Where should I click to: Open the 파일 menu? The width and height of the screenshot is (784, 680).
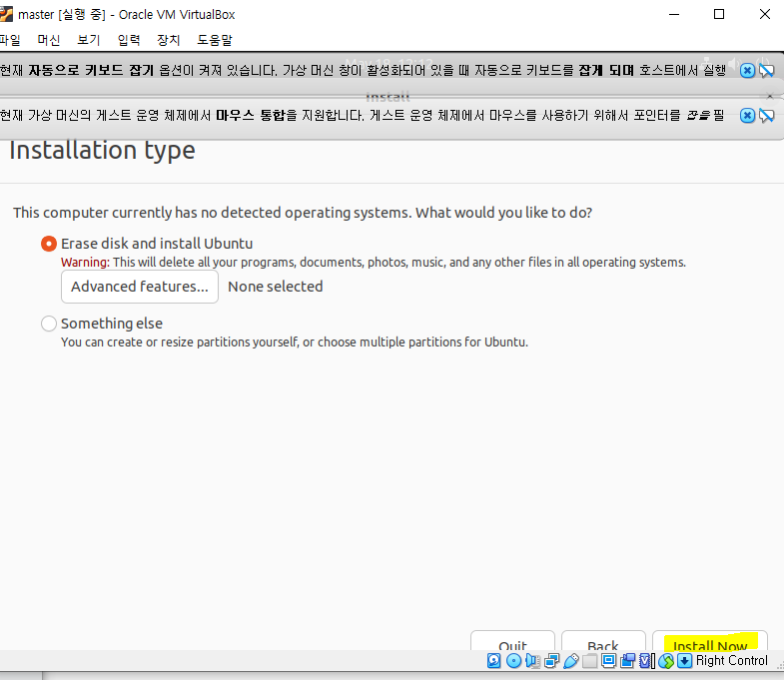(x=10, y=40)
